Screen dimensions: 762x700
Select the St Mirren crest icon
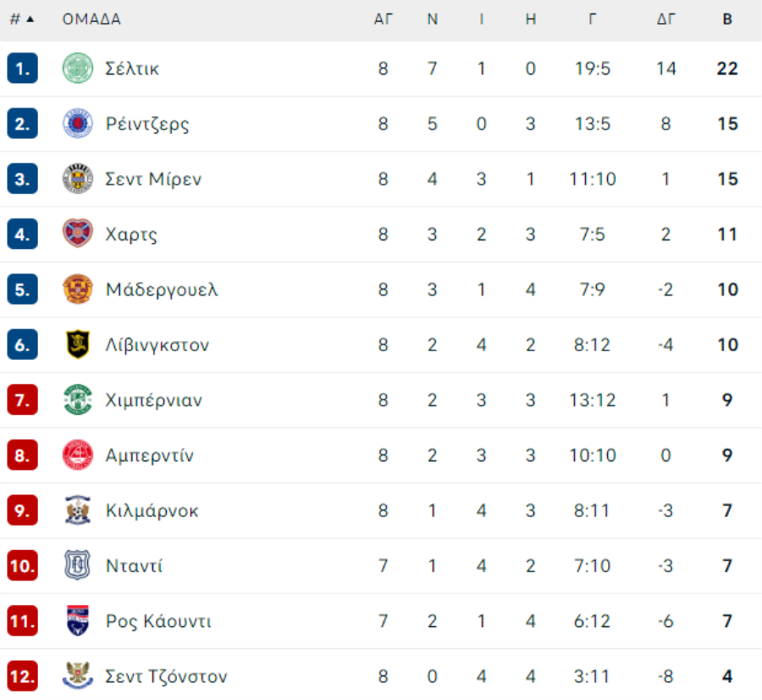point(78,179)
